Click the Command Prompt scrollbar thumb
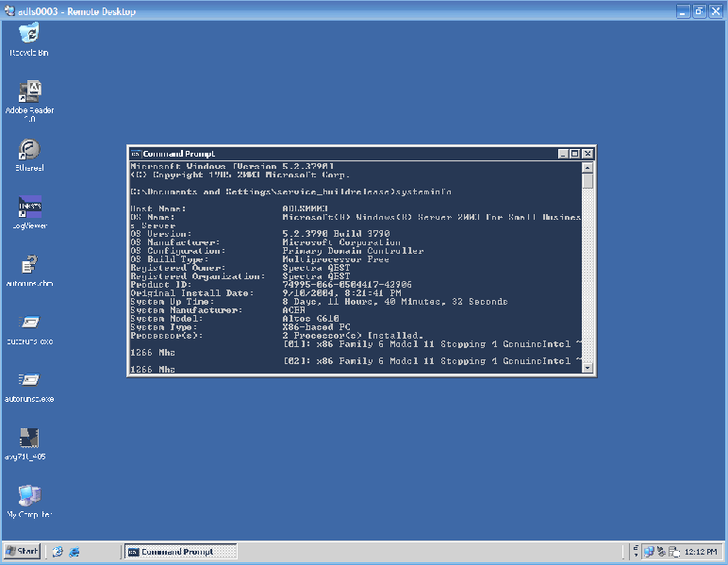728x565 pixels. point(587,181)
